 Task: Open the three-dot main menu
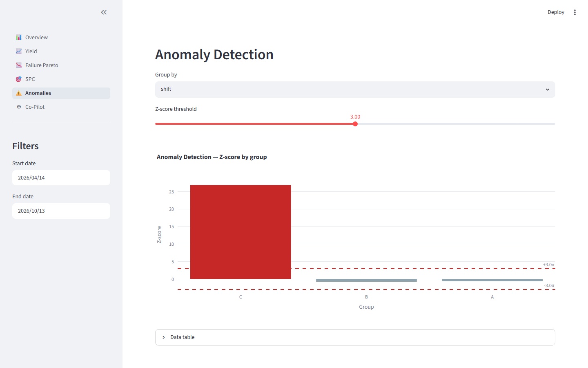(x=575, y=12)
